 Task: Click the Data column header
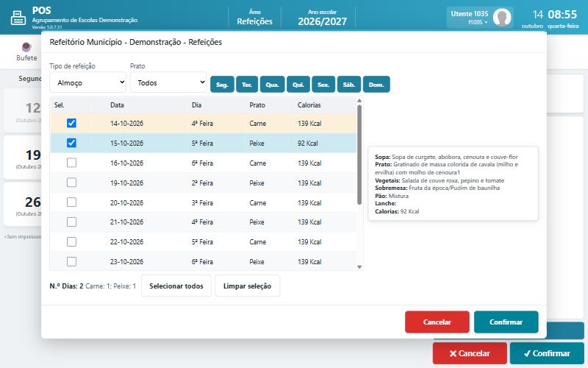tap(117, 105)
